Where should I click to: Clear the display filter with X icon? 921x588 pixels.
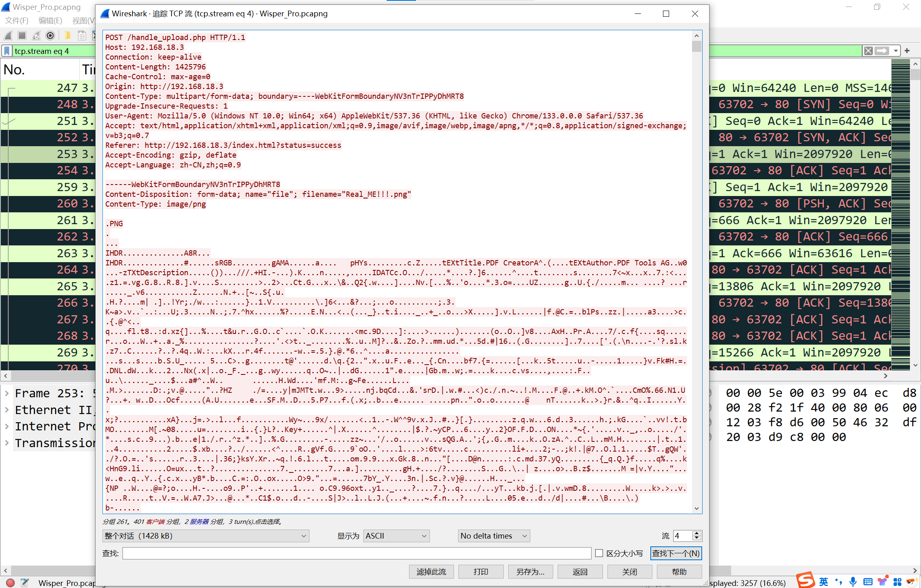[x=868, y=51]
